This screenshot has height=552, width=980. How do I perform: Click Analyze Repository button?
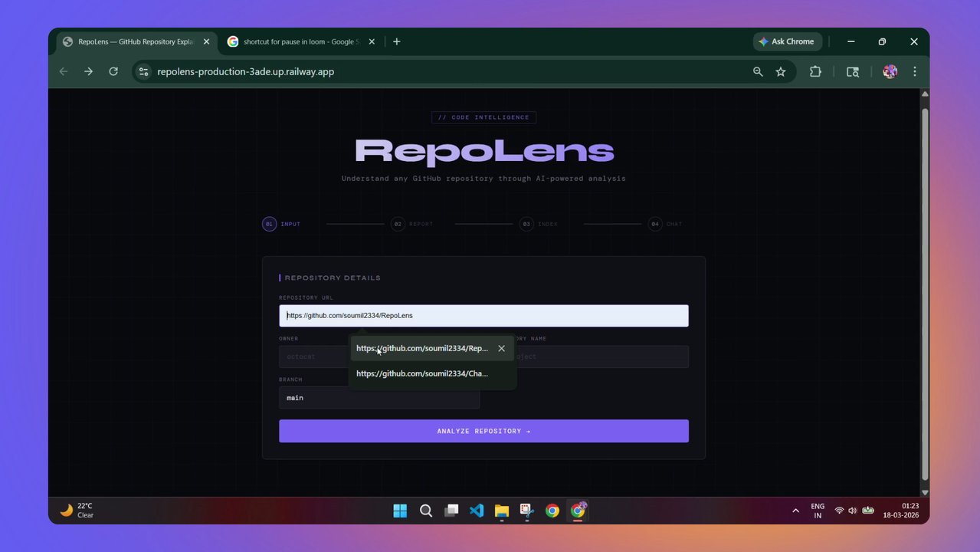[x=483, y=431]
